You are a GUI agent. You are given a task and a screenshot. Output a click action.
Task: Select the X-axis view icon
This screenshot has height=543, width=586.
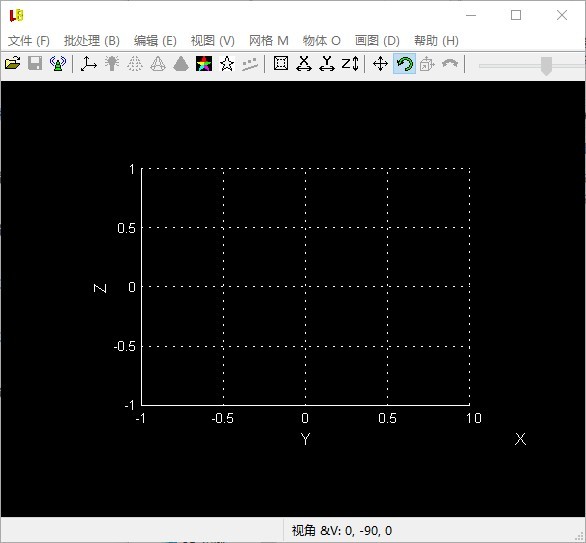pyautogui.click(x=304, y=64)
